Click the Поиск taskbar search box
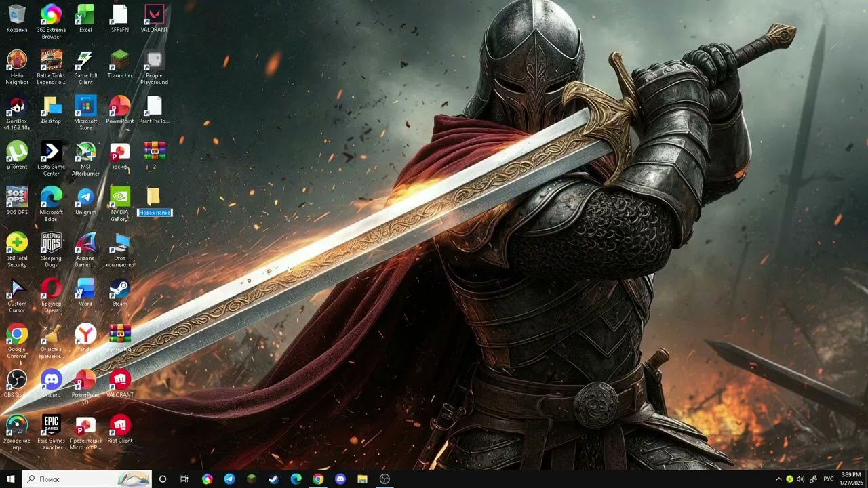868x488 pixels. pyautogui.click(x=87, y=479)
